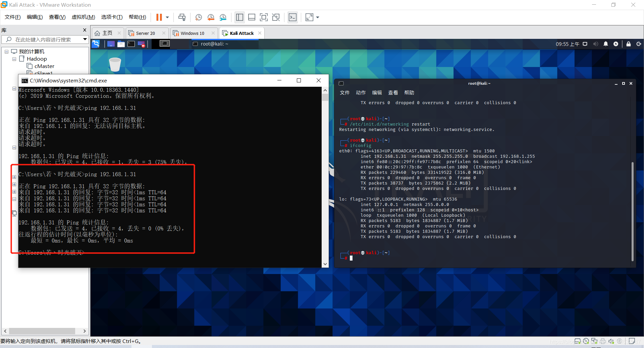Open the 文件(F) menu in VMware
Viewport: 644px width, 348px height.
pos(13,17)
